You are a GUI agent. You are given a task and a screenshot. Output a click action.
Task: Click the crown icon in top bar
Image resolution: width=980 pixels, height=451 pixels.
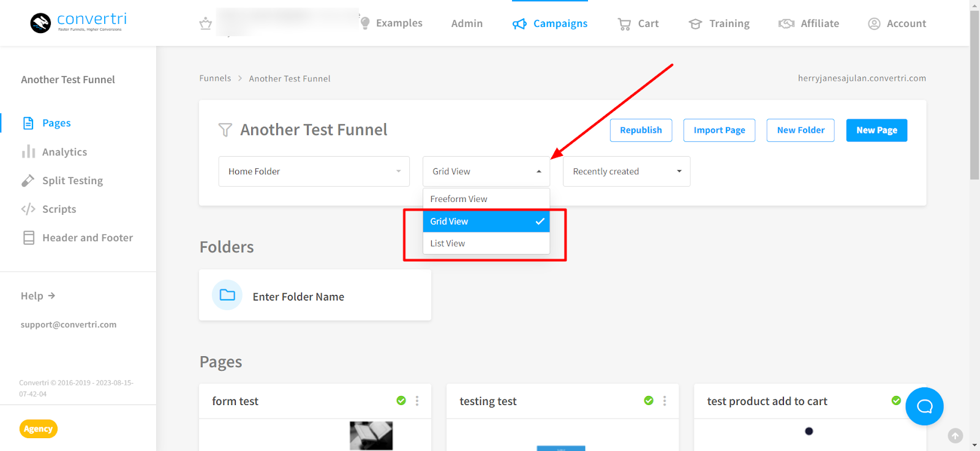206,23
